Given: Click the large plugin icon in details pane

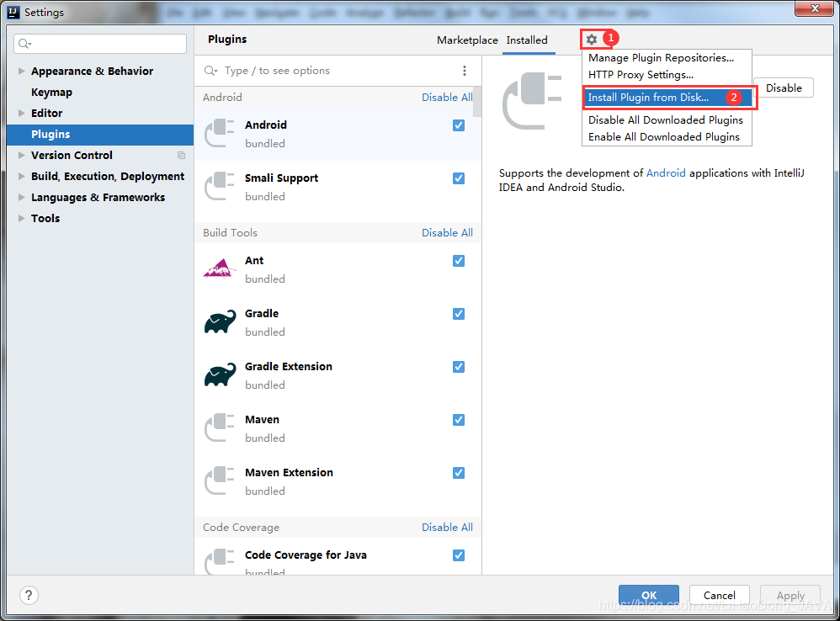Looking at the screenshot, I should tap(532, 101).
